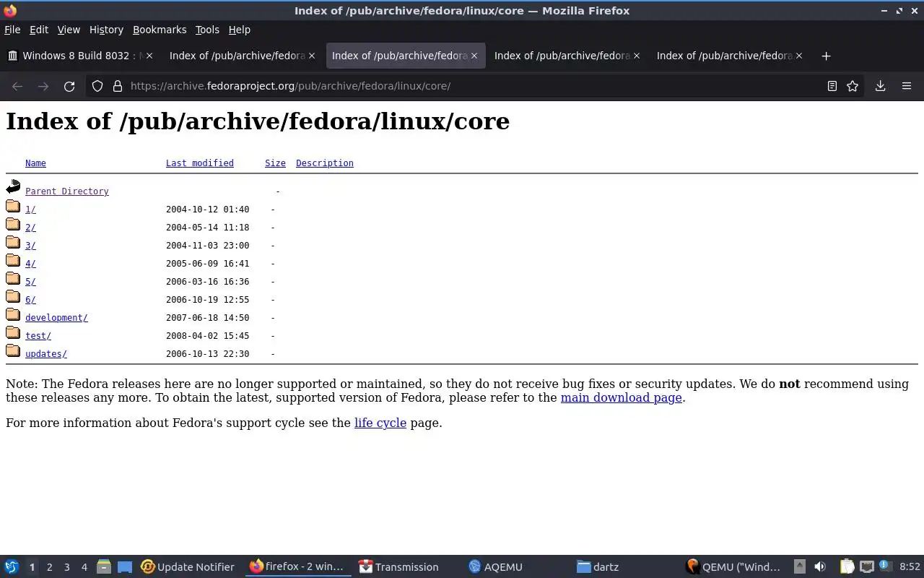The image size is (924, 578).
Task: Open the updates/ directory link
Action: click(46, 354)
